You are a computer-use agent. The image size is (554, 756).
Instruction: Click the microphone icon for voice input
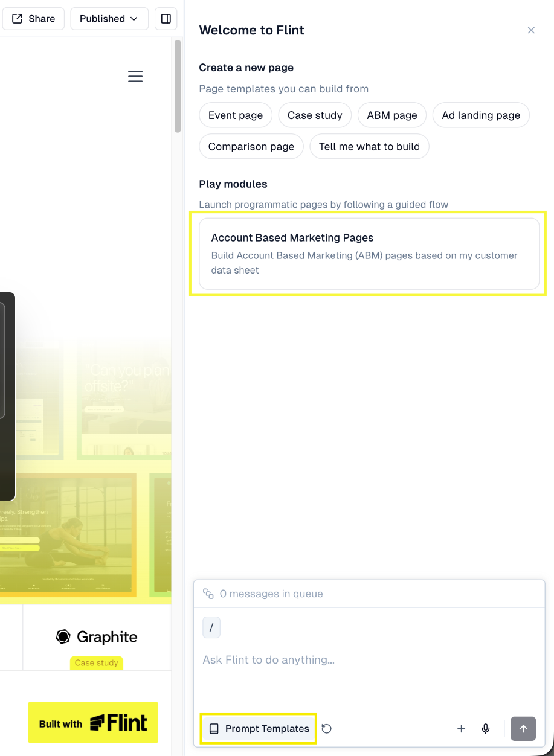[x=486, y=729]
